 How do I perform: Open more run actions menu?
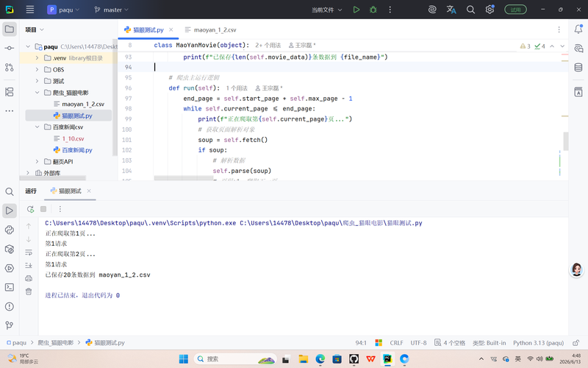[390, 10]
